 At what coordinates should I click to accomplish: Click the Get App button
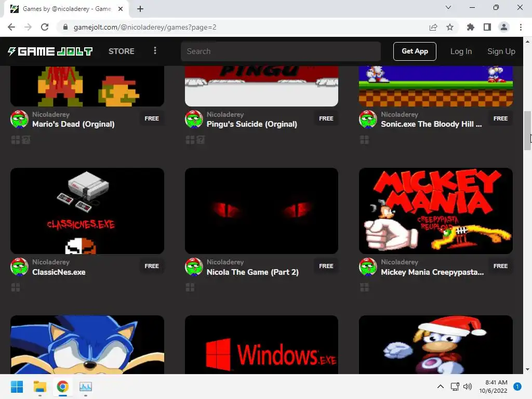(415, 51)
